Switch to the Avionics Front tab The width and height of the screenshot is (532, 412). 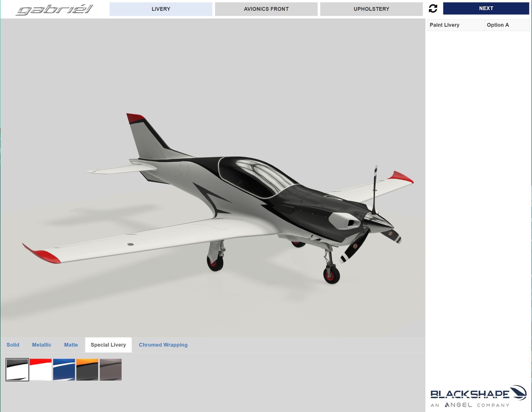tap(266, 8)
